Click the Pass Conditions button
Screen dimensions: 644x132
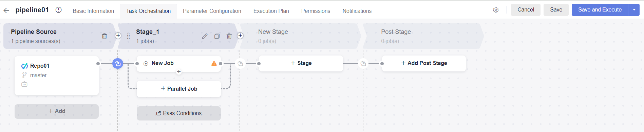179,113
